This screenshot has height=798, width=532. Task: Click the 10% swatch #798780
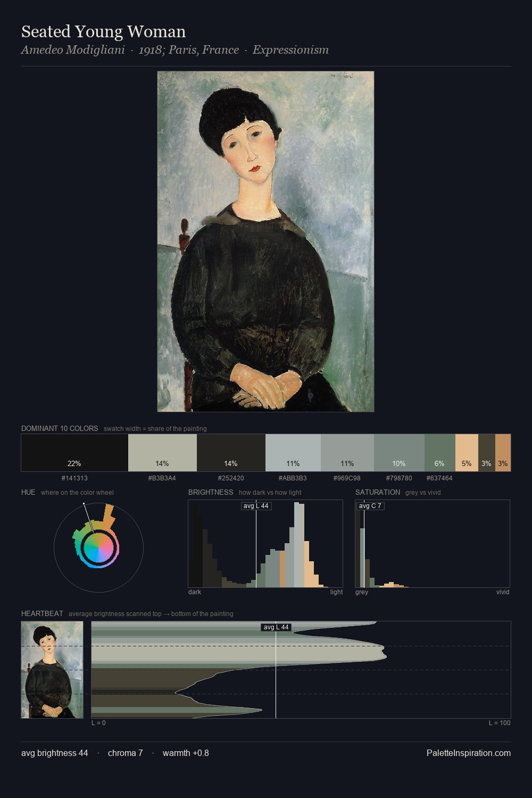click(x=399, y=453)
